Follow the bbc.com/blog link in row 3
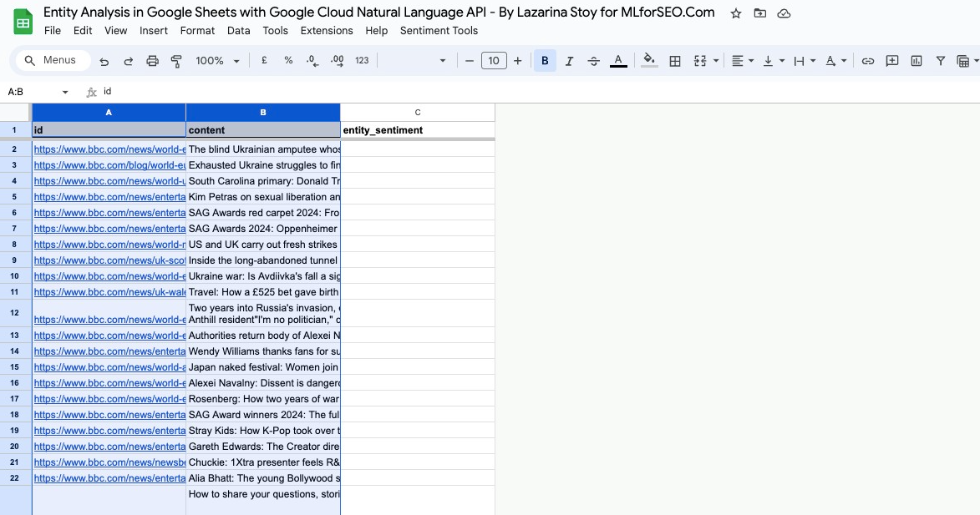980x515 pixels. pos(109,165)
